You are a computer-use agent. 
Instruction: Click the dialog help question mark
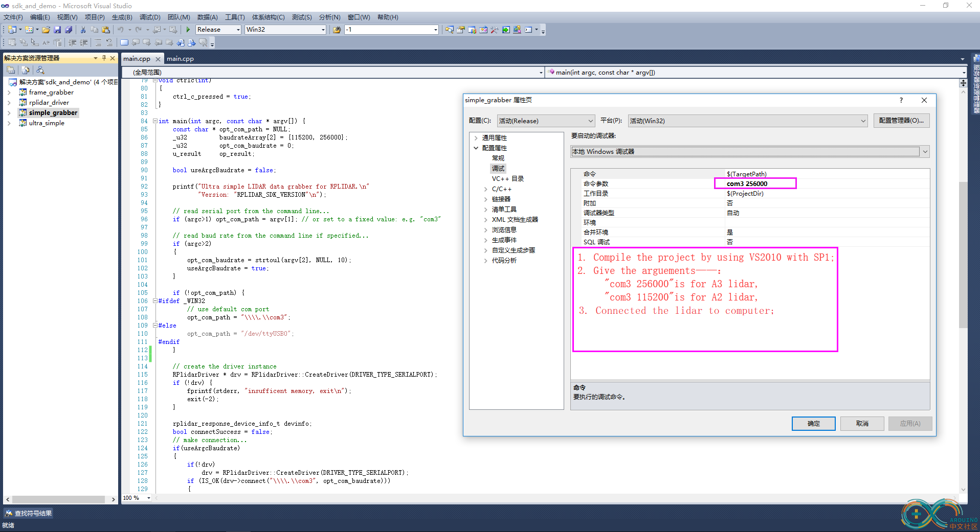(901, 100)
